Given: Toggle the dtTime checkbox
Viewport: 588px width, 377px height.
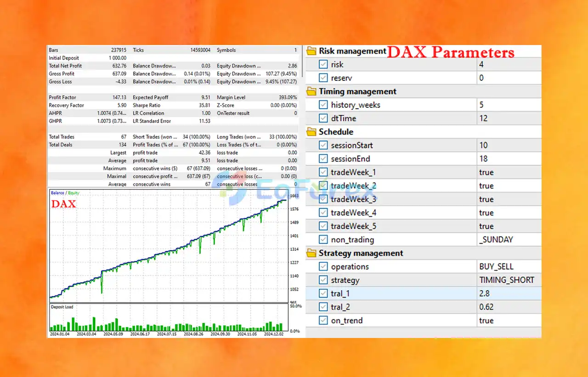Looking at the screenshot, I should pos(323,118).
